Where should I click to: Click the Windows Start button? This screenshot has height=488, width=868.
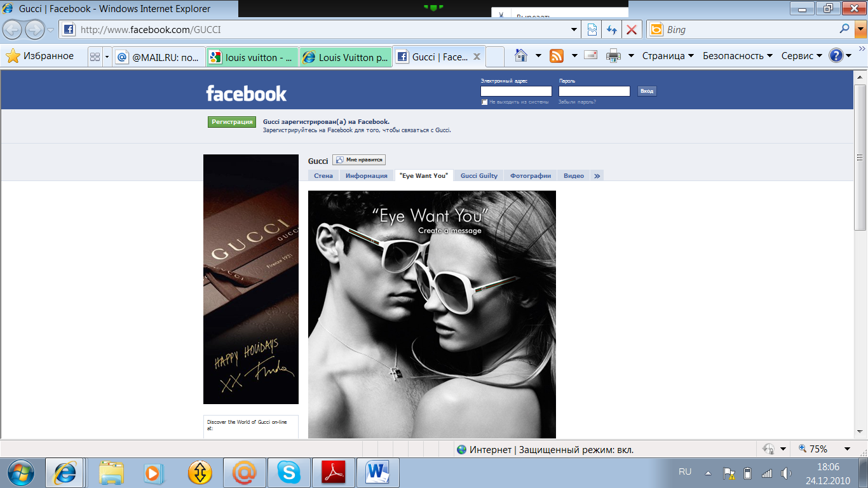click(20, 473)
